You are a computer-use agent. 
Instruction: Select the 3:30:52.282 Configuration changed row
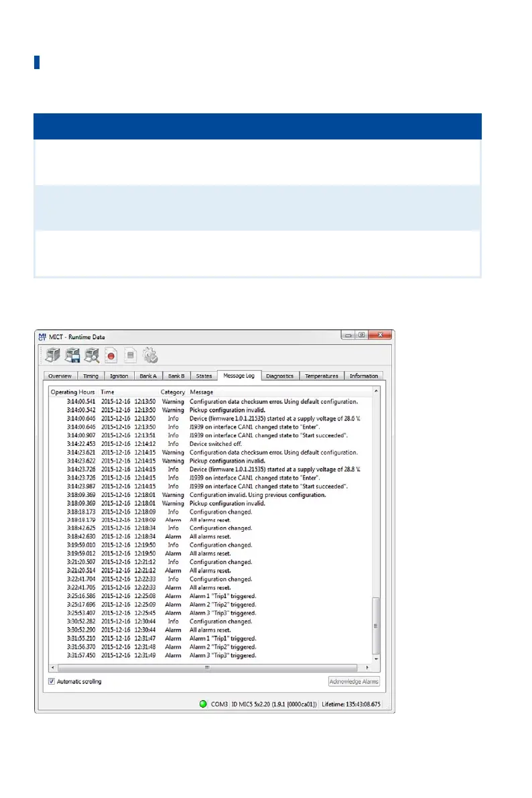[210, 622]
